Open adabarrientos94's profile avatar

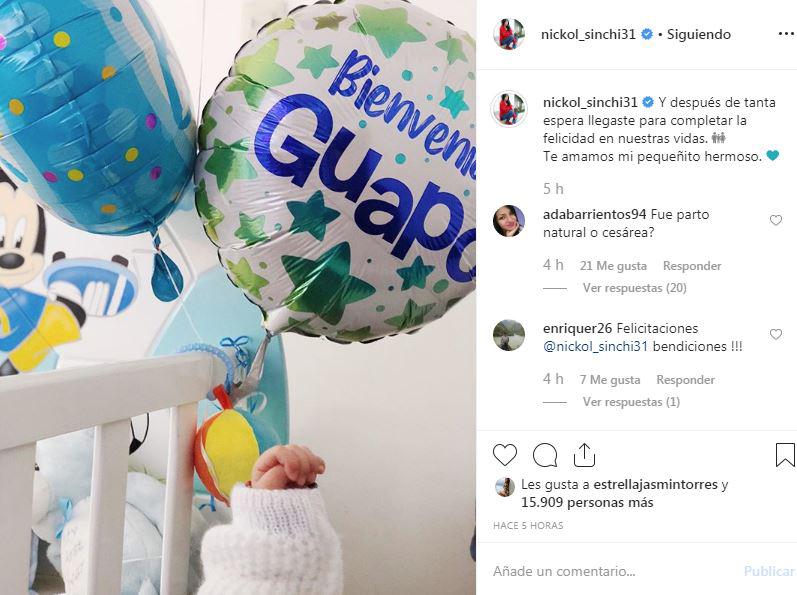click(x=509, y=221)
